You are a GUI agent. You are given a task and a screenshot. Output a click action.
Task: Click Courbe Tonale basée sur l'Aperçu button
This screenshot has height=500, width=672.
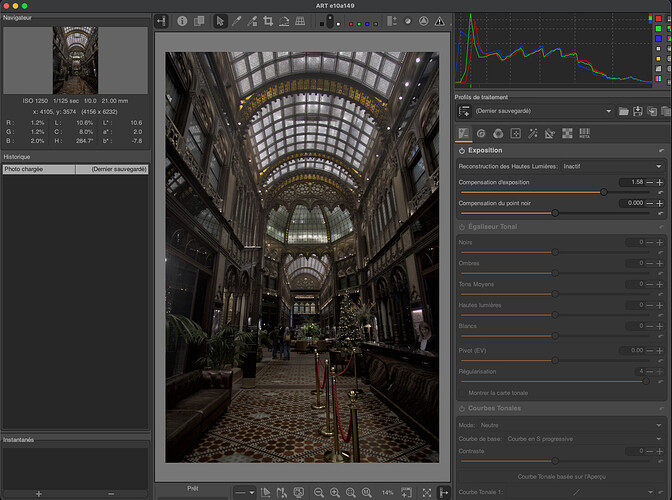tap(561, 476)
